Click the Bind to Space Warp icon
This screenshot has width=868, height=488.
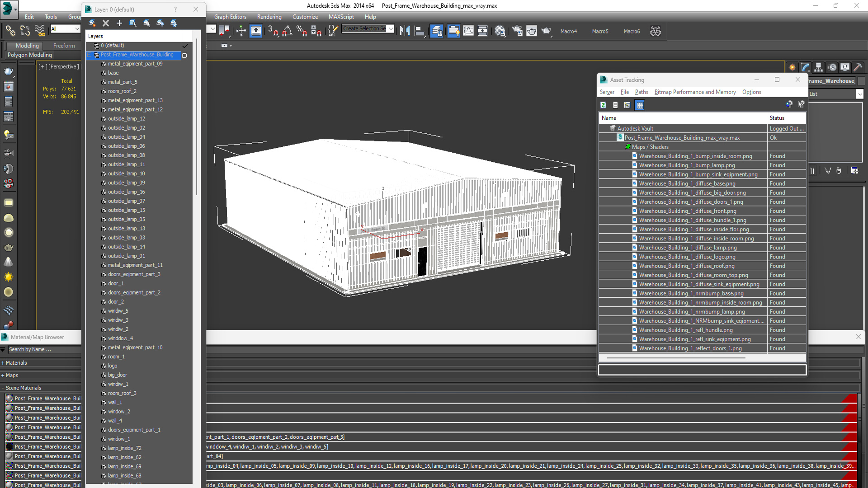point(40,31)
